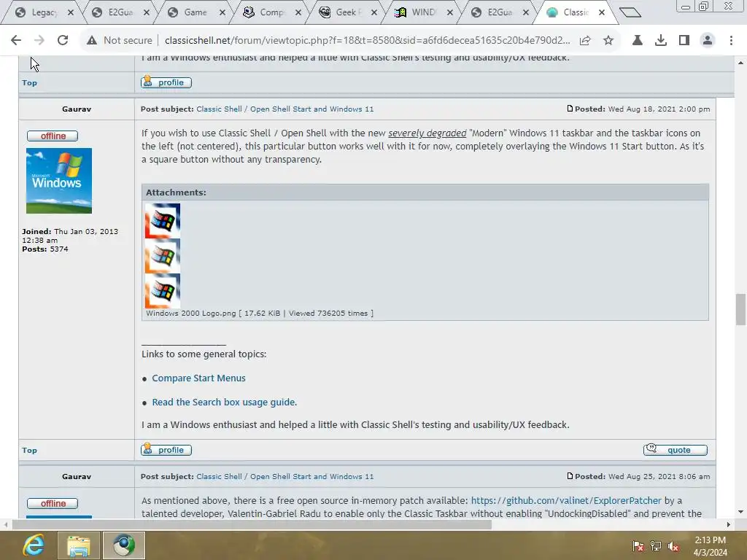Close the Legacy tab
The image size is (747, 560).
pos(71,12)
